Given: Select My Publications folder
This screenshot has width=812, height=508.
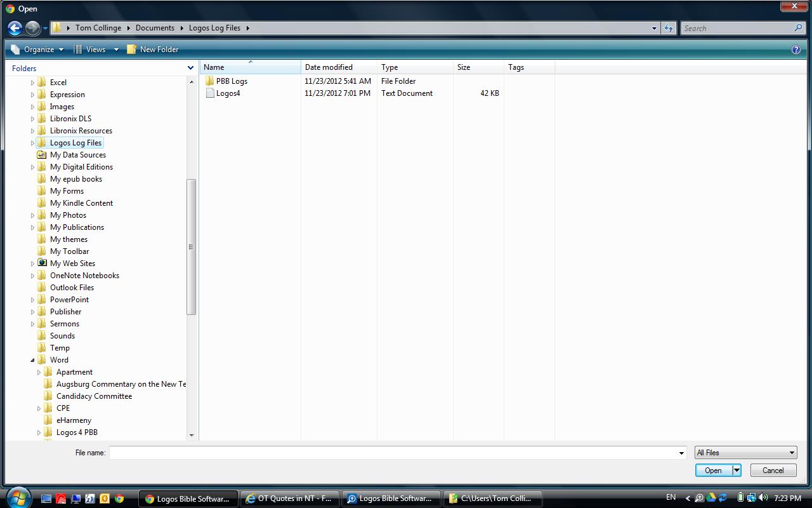Looking at the screenshot, I should click(x=77, y=227).
